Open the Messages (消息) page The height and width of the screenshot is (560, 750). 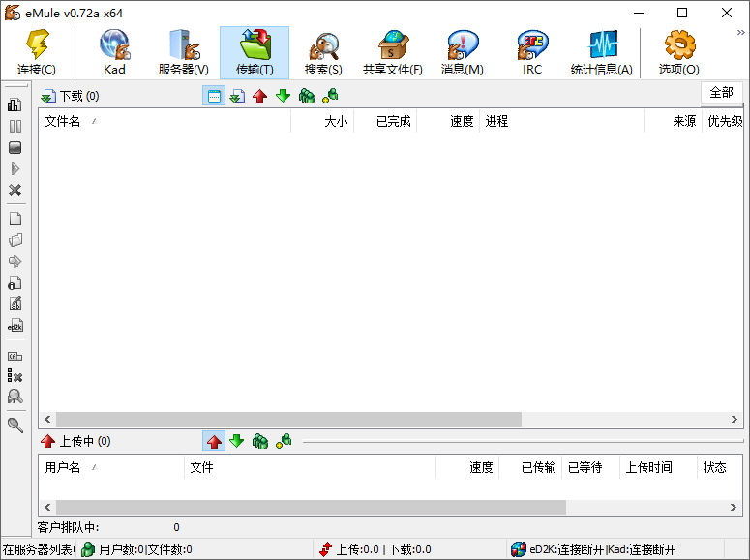(x=462, y=52)
